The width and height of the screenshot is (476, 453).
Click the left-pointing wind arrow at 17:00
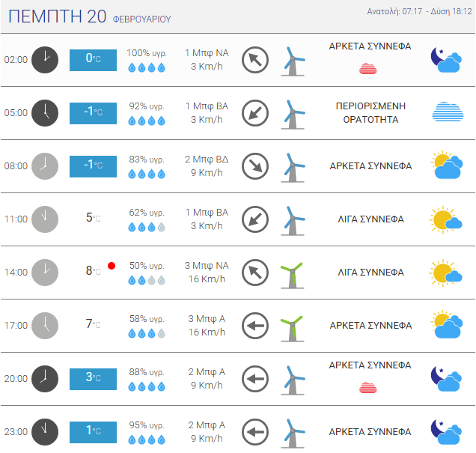[x=255, y=326]
